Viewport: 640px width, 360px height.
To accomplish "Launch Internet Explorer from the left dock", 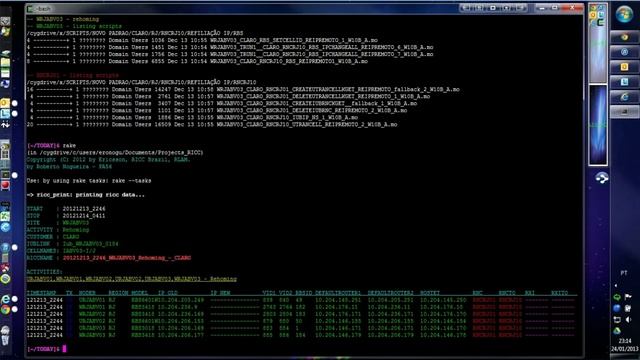I will coord(5,299).
